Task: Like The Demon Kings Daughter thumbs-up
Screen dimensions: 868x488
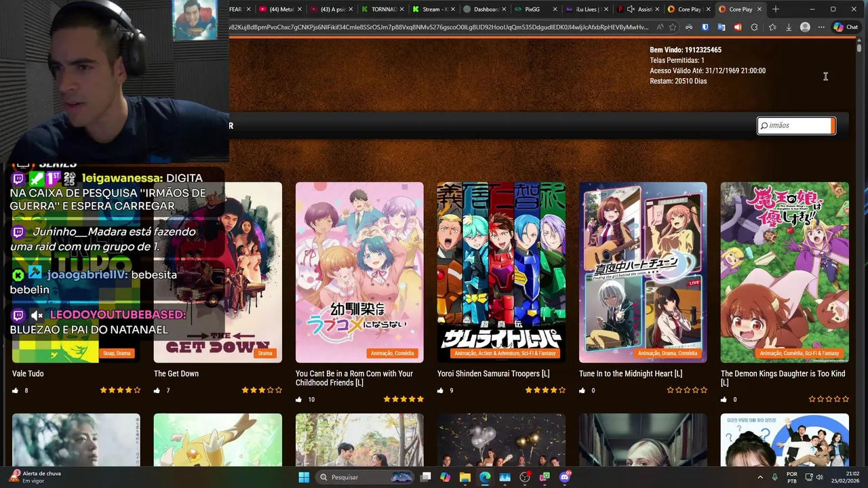Action: point(724,400)
